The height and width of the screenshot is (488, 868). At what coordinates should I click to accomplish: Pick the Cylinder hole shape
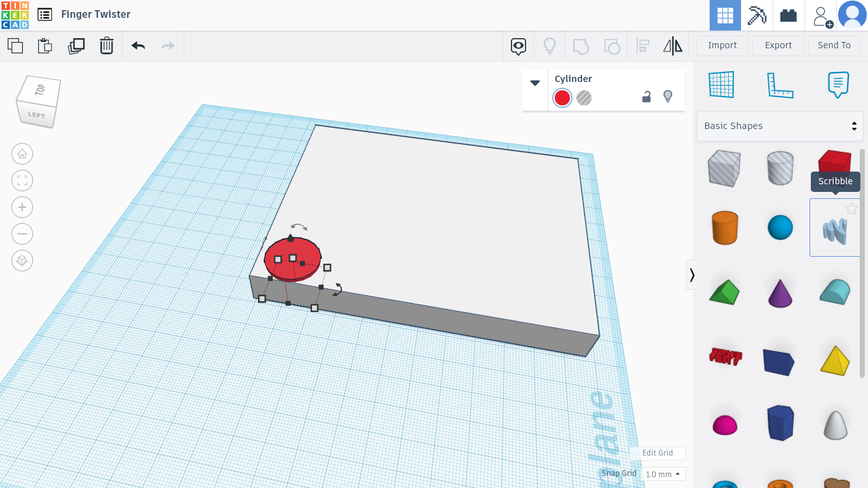tap(780, 168)
